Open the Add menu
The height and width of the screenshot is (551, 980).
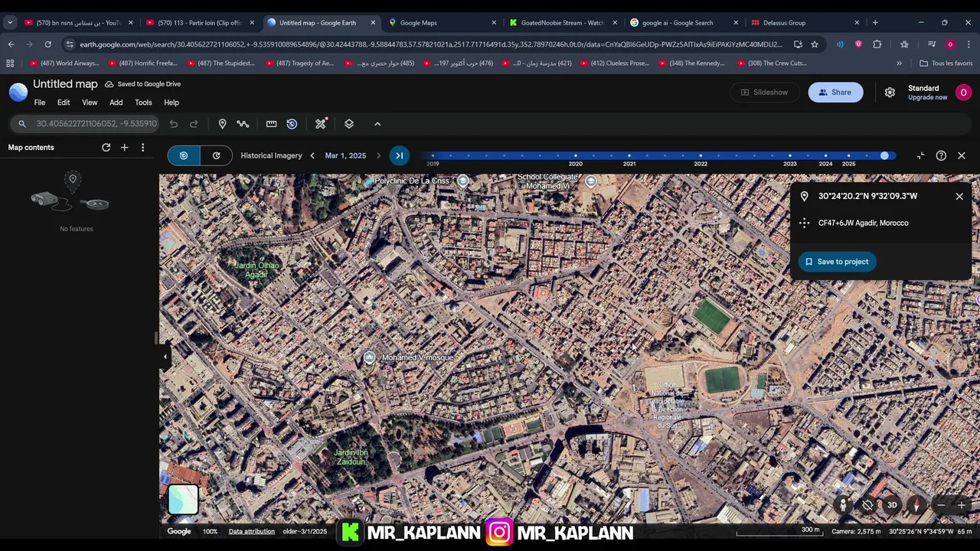[x=116, y=103]
